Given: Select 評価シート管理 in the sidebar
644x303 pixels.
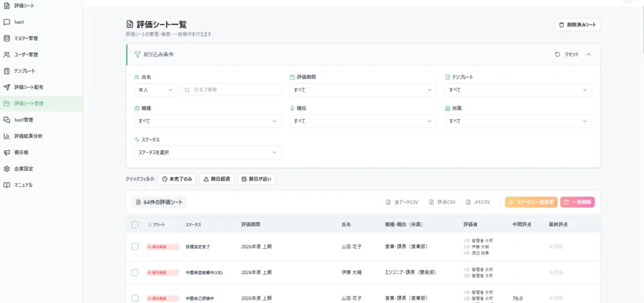Looking at the screenshot, I should point(41,104).
